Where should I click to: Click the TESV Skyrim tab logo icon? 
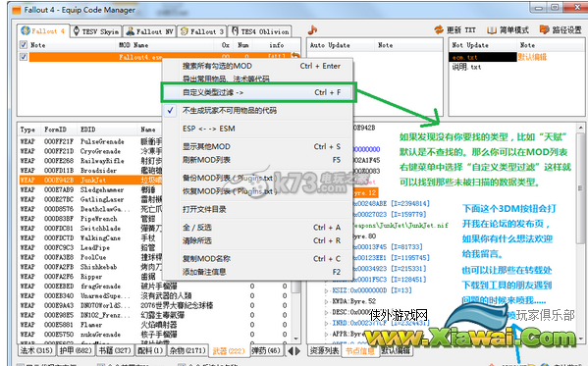pyautogui.click(x=77, y=31)
